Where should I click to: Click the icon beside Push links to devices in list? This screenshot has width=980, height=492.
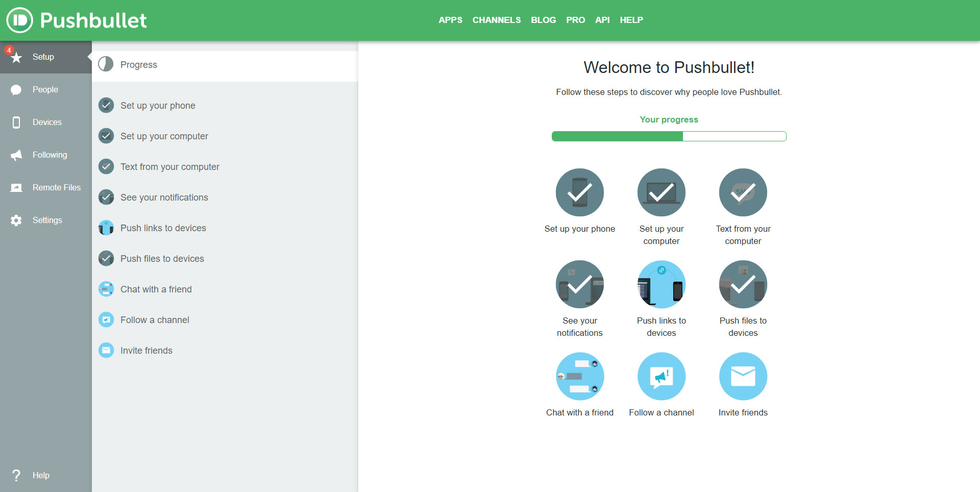coord(106,228)
